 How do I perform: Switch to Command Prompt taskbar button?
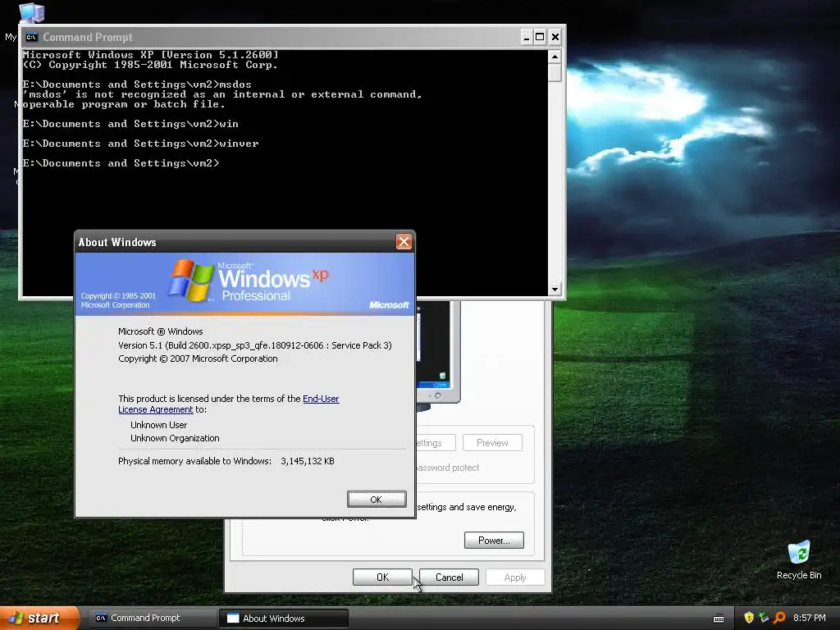pyautogui.click(x=151, y=618)
